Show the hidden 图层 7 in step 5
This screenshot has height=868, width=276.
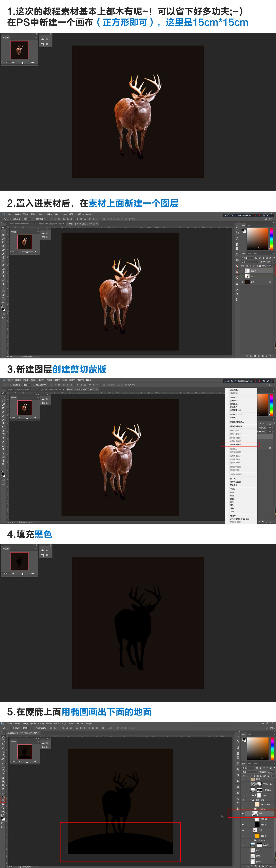pos(243,850)
